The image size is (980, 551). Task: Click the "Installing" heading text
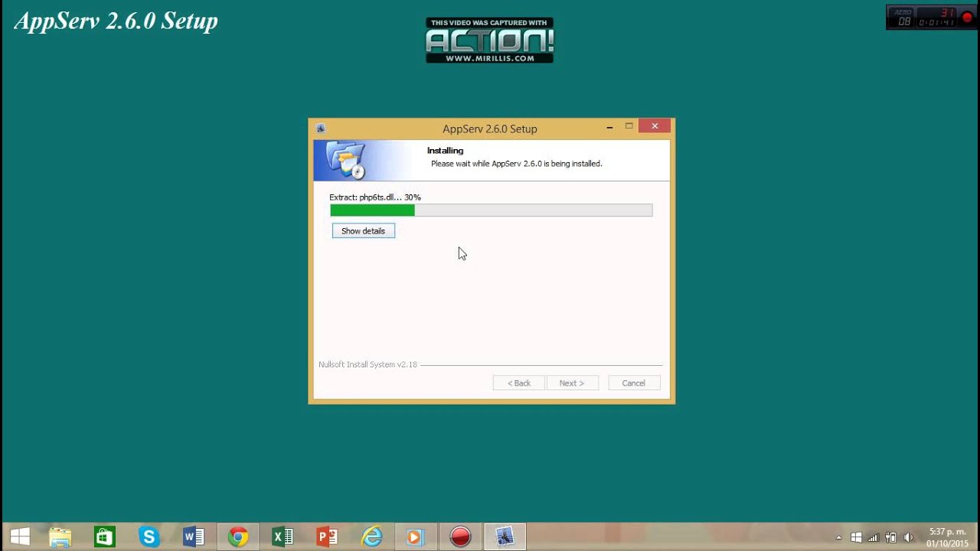tap(446, 151)
